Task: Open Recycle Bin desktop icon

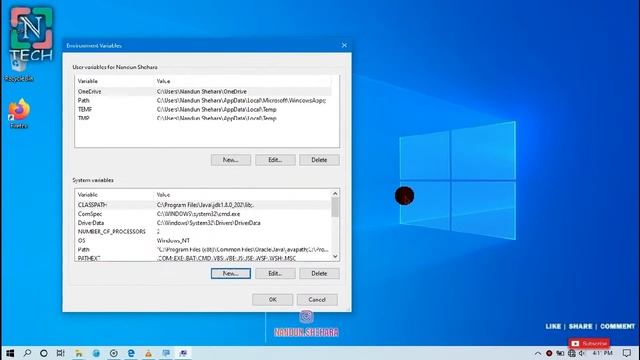Action: (x=18, y=69)
